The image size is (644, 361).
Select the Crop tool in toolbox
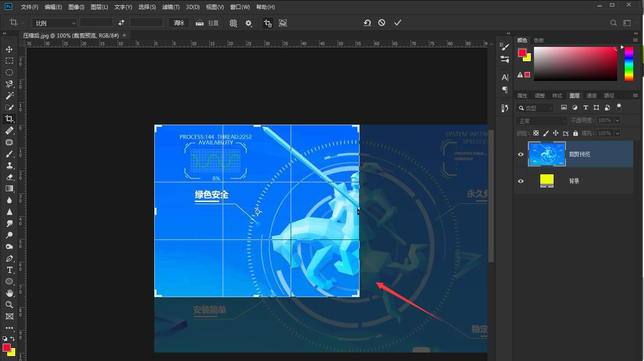coord(9,119)
